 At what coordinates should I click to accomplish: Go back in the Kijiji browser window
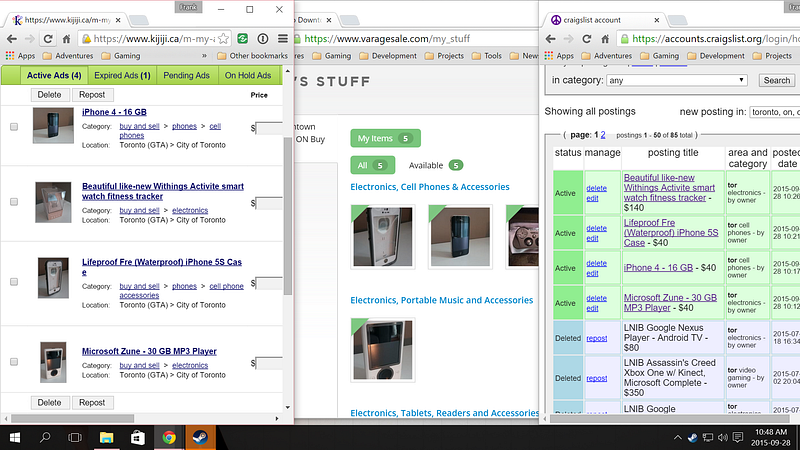pyautogui.click(x=12, y=39)
